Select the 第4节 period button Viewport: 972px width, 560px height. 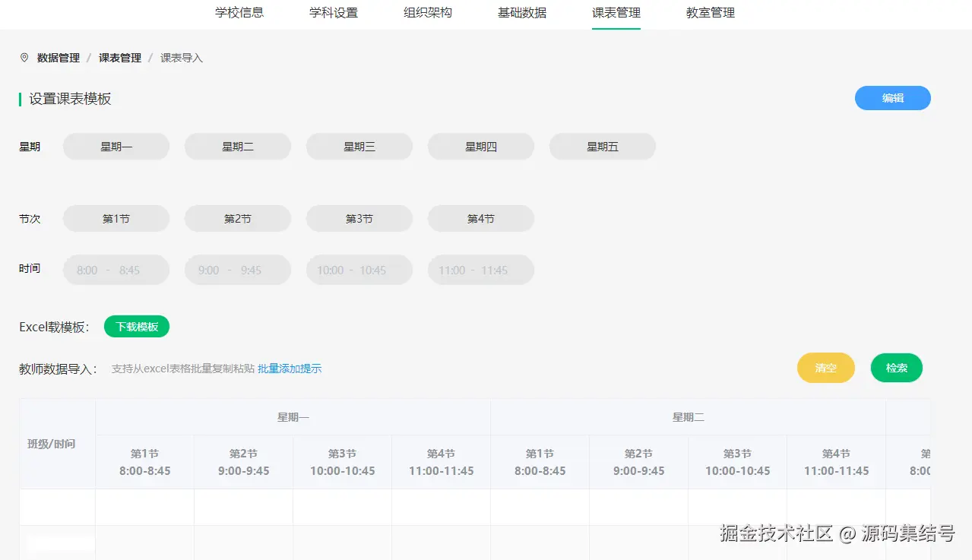[x=480, y=218]
